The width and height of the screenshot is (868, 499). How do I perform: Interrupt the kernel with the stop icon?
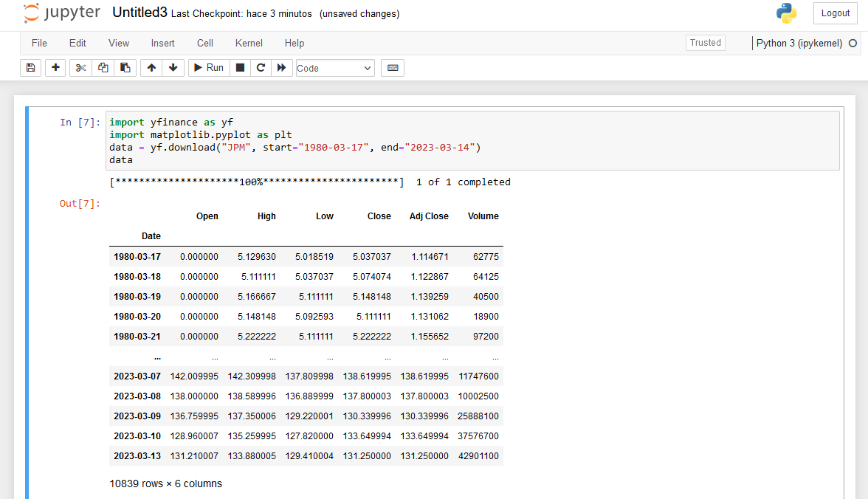point(240,67)
